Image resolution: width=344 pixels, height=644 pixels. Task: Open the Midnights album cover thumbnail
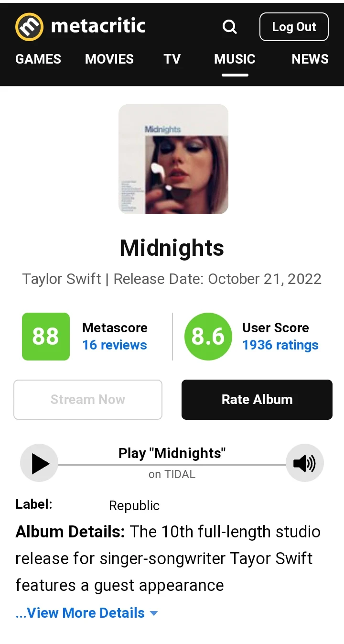pyautogui.click(x=173, y=159)
